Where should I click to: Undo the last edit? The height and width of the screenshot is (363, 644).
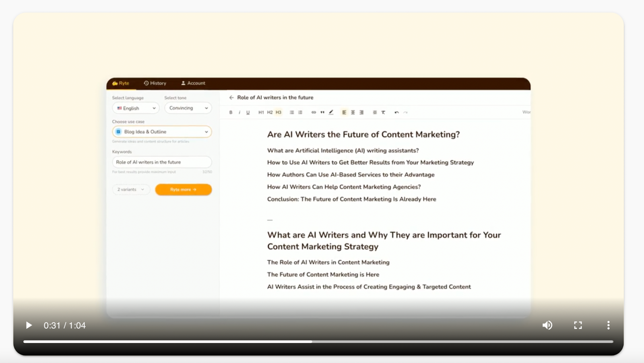click(x=397, y=113)
